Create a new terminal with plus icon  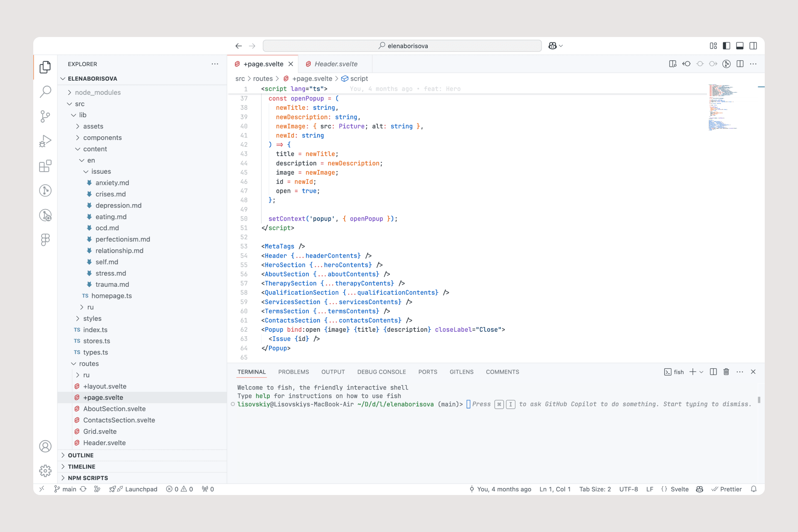tap(693, 372)
